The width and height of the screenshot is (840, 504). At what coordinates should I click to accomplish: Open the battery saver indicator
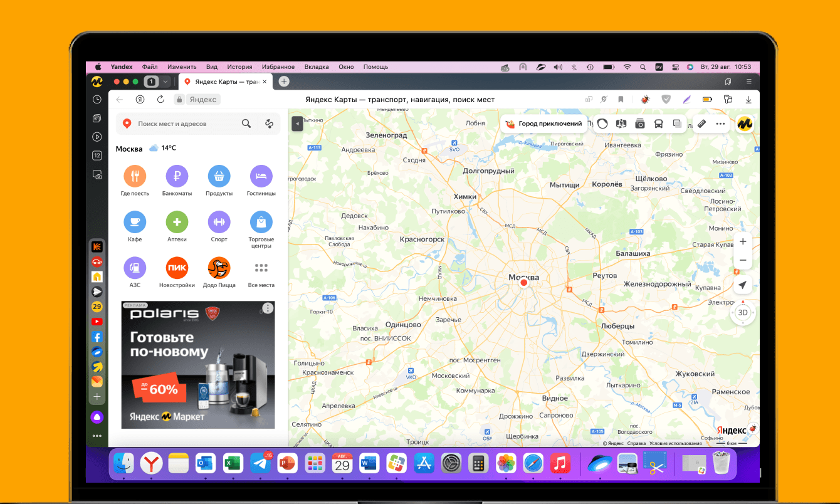707,99
